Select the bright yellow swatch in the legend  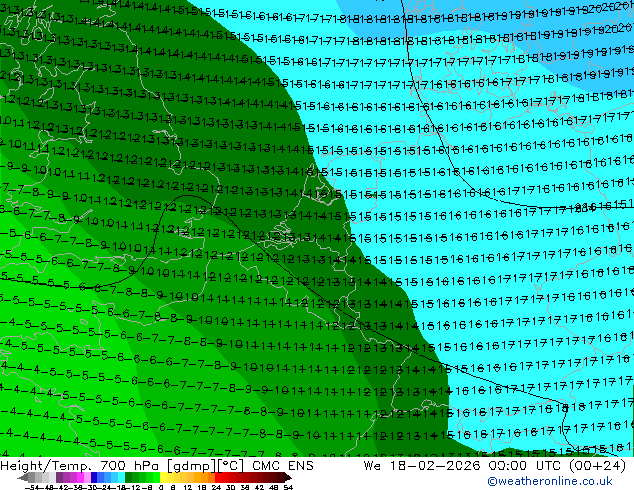point(163,478)
